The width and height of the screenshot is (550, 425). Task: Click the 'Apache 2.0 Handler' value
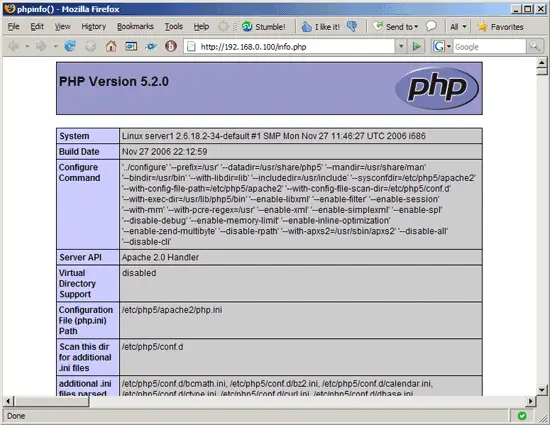coord(160,257)
